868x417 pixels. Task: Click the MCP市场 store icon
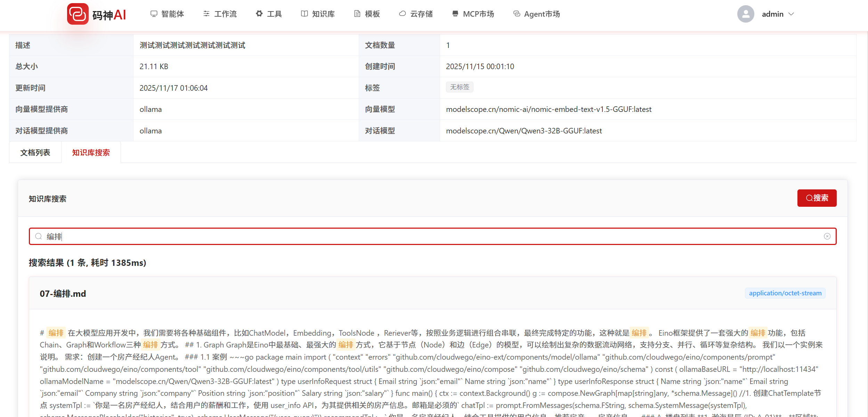[455, 14]
